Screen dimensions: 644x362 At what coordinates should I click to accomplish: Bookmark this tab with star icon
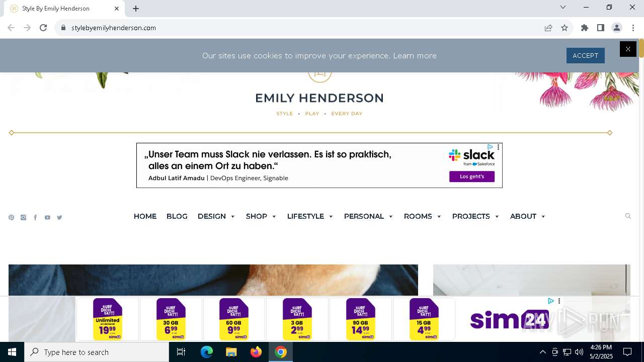point(565,28)
